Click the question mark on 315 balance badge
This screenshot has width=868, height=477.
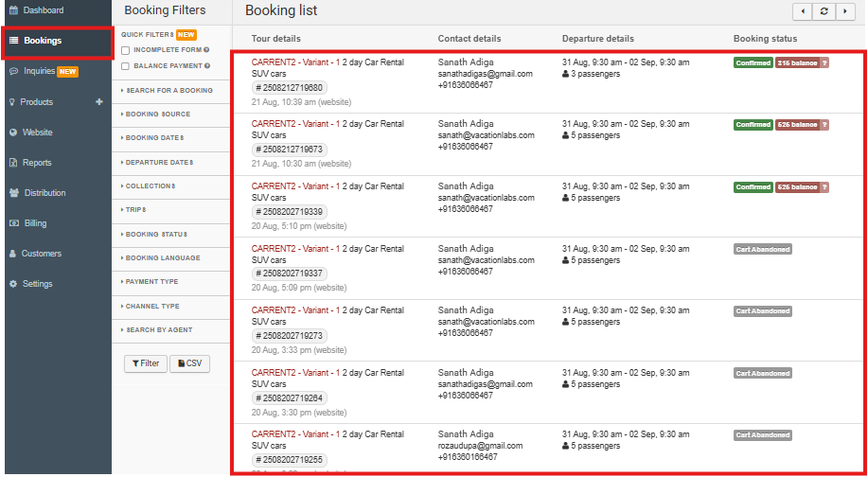click(824, 62)
